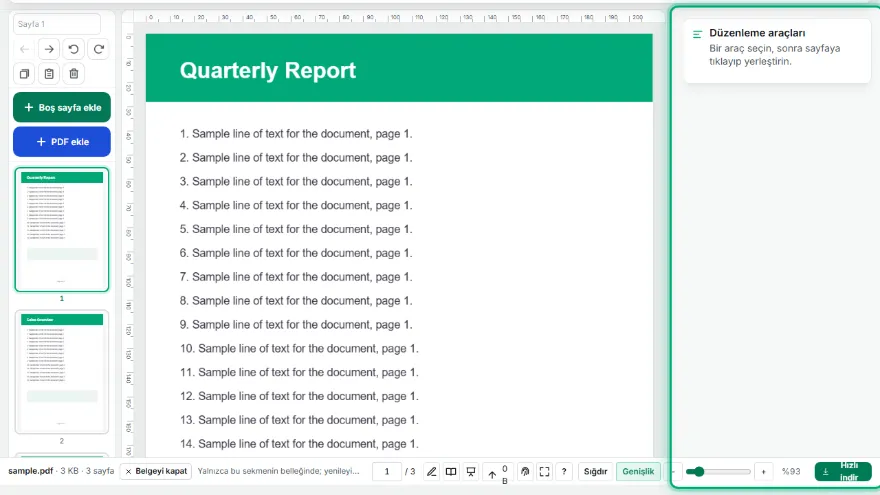
Task: Click the pen edit icon in bottom bar
Action: tap(431, 471)
